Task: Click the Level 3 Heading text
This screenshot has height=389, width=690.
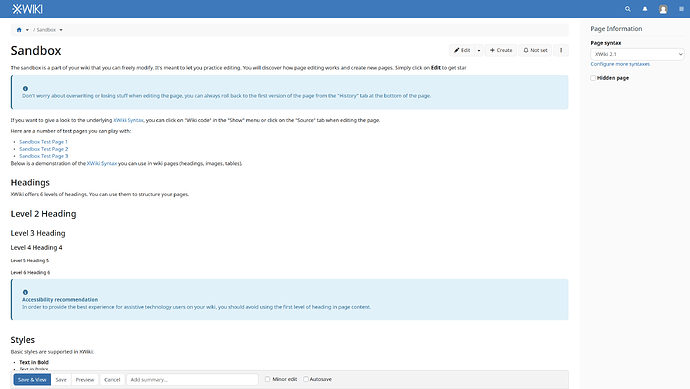Action: tap(38, 233)
